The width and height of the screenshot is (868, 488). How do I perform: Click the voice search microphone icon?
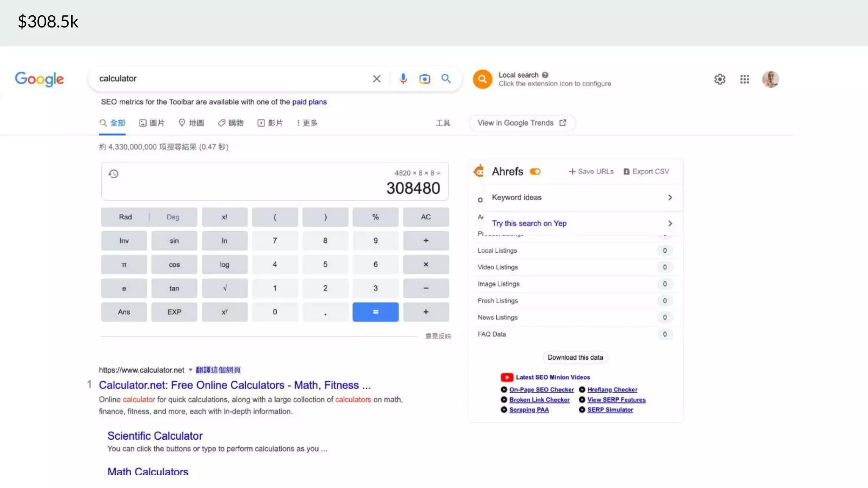click(403, 79)
